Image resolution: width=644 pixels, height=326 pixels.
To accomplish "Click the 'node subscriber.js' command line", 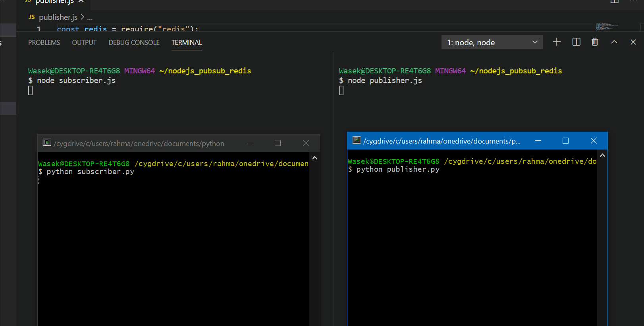I will (72, 81).
